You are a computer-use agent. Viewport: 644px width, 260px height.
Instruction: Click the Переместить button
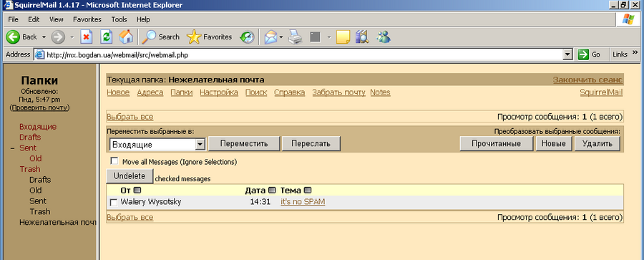[x=244, y=143]
